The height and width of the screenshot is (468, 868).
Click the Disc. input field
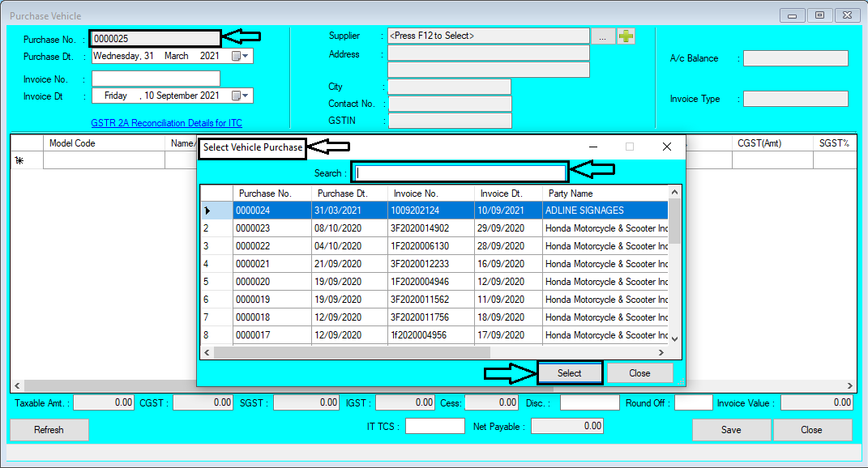point(589,402)
